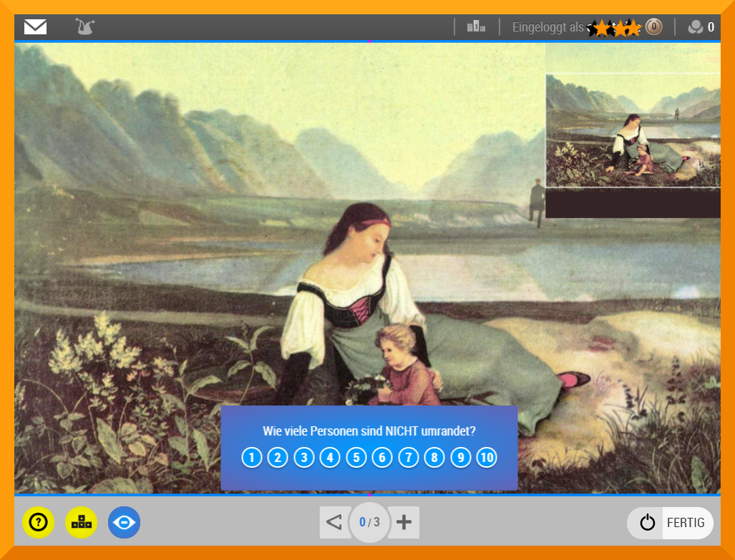
Task: Select answer 5
Action: coord(356,458)
